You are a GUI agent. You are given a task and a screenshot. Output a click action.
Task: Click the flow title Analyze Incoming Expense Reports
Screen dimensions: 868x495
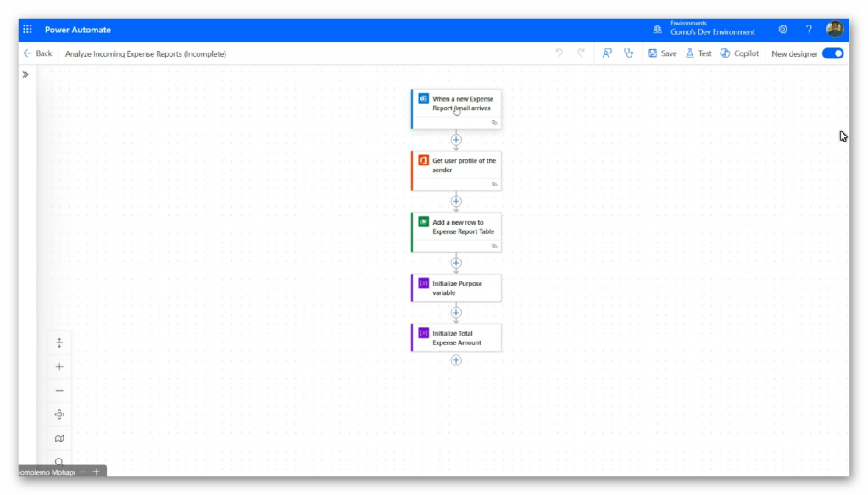click(146, 53)
